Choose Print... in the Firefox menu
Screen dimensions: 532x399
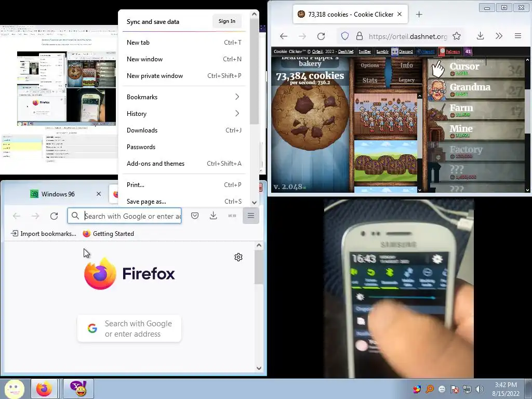tap(184, 185)
